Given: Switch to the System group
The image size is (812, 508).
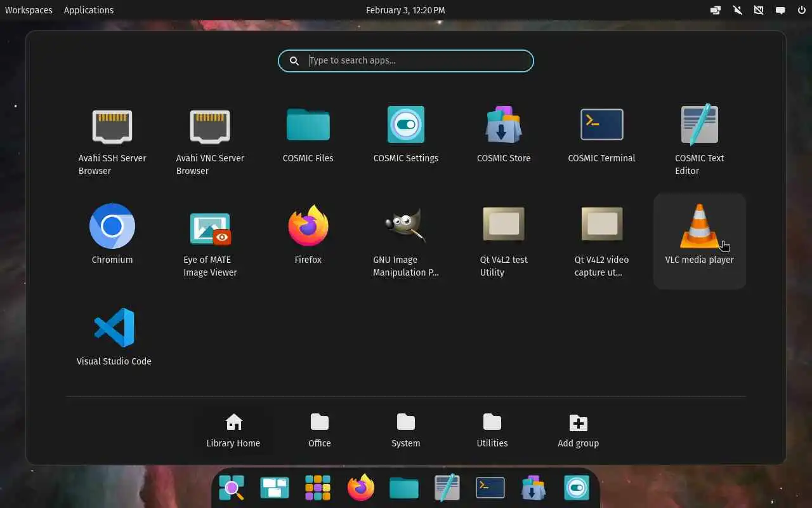Looking at the screenshot, I should [406, 430].
